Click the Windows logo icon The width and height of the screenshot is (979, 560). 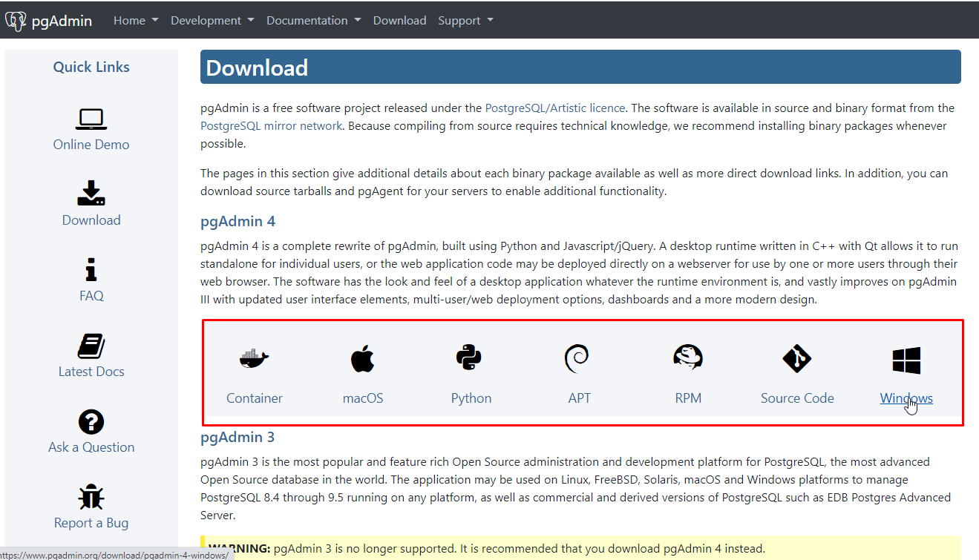pyautogui.click(x=906, y=360)
